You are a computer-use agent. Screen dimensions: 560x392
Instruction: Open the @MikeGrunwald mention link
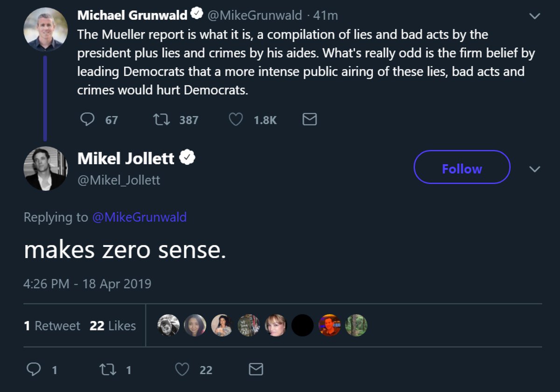pyautogui.click(x=140, y=217)
